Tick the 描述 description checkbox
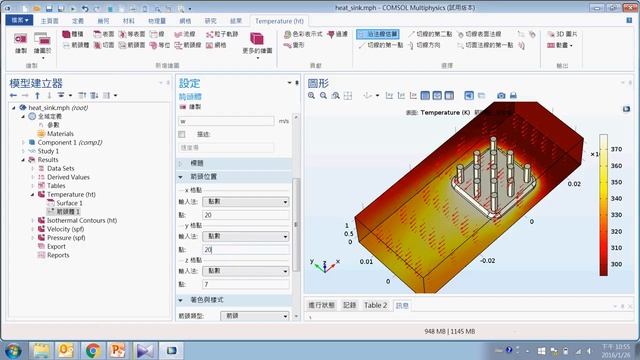 [x=182, y=134]
